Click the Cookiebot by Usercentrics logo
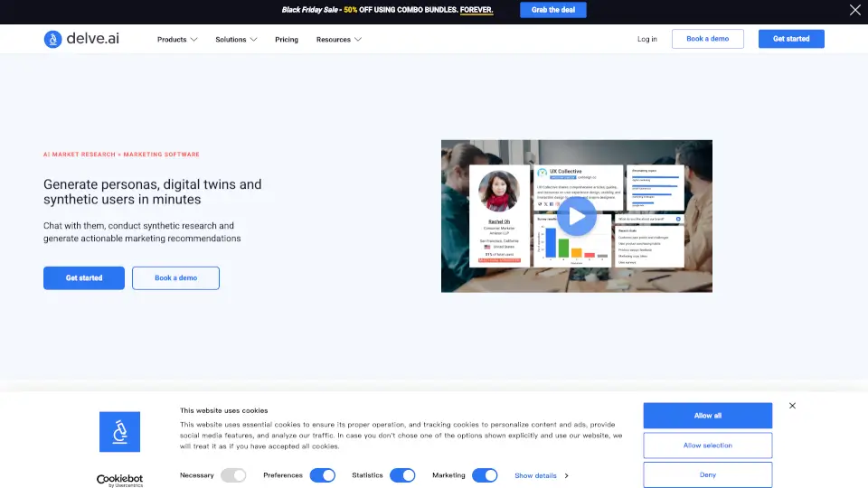Image resolution: width=868 pixels, height=488 pixels. point(119,479)
